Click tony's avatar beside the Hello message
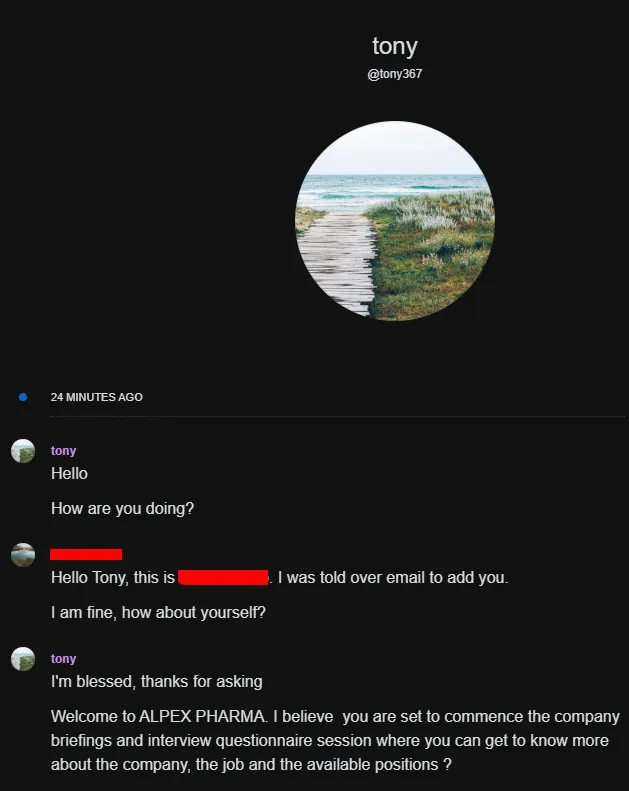629x791 pixels. click(23, 451)
